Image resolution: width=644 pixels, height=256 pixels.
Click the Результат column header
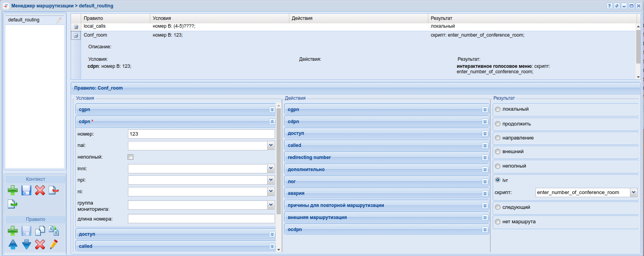(532, 18)
